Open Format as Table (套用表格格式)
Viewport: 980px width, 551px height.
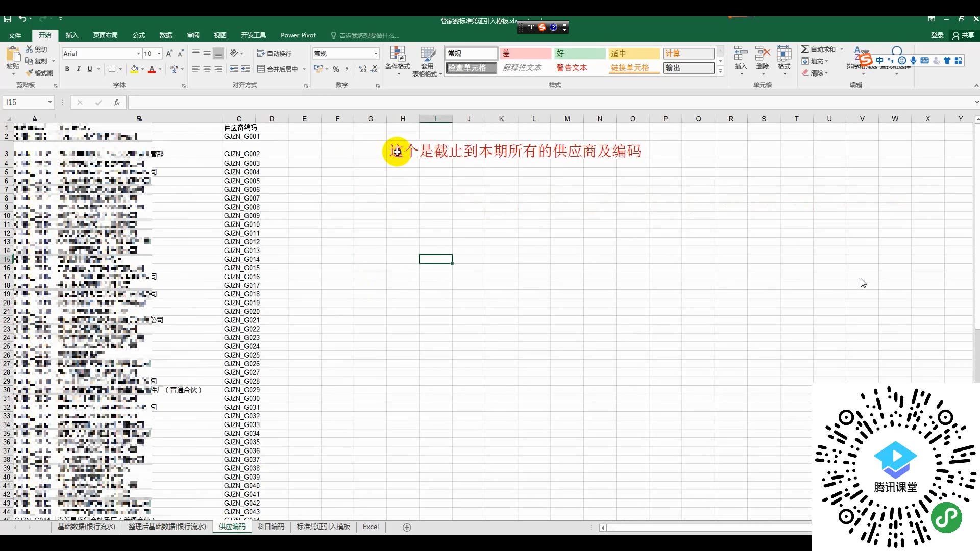(427, 61)
